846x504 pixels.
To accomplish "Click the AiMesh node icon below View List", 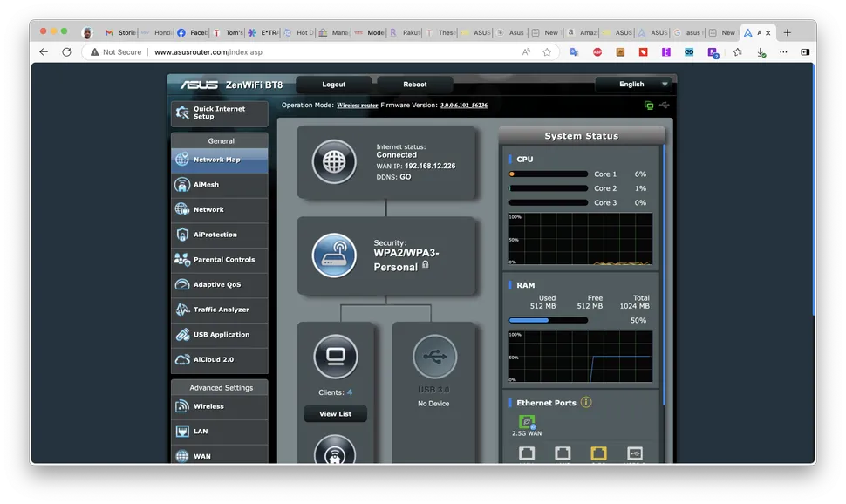I will click(x=335, y=451).
